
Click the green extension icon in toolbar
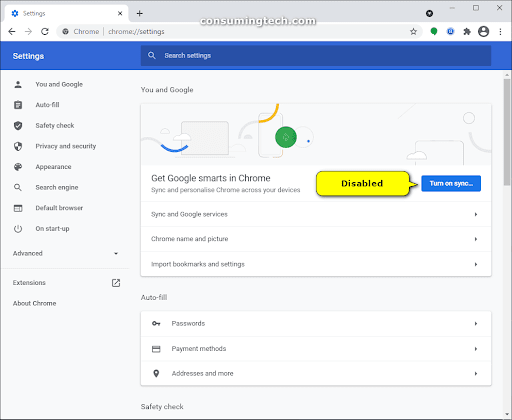(x=434, y=32)
